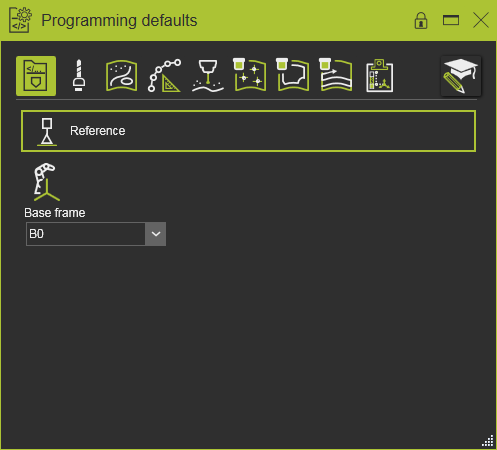Click the Base frame B0 field

coord(86,234)
